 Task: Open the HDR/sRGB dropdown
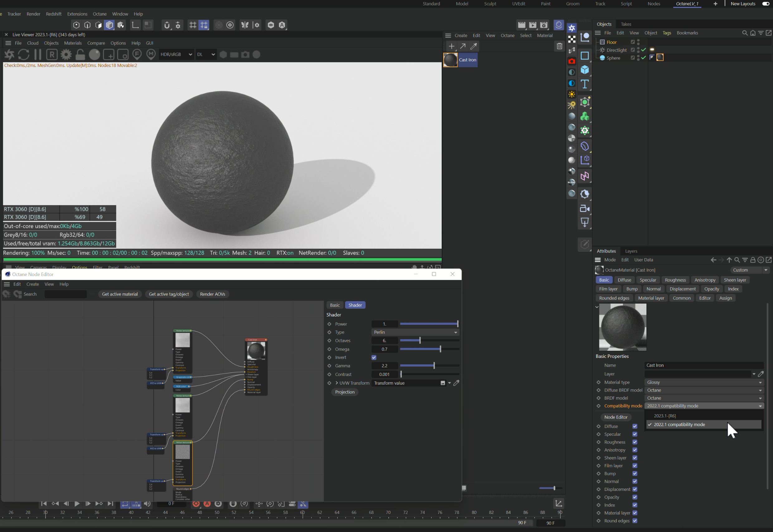(x=176, y=54)
